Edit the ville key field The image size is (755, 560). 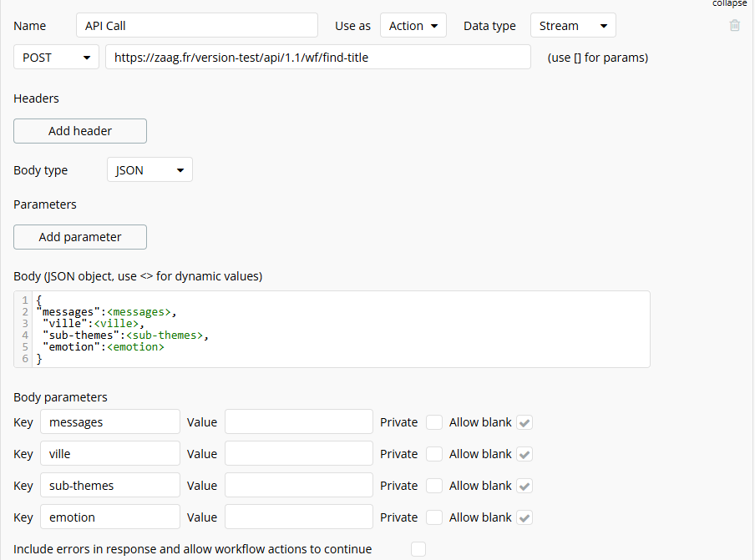click(x=110, y=454)
